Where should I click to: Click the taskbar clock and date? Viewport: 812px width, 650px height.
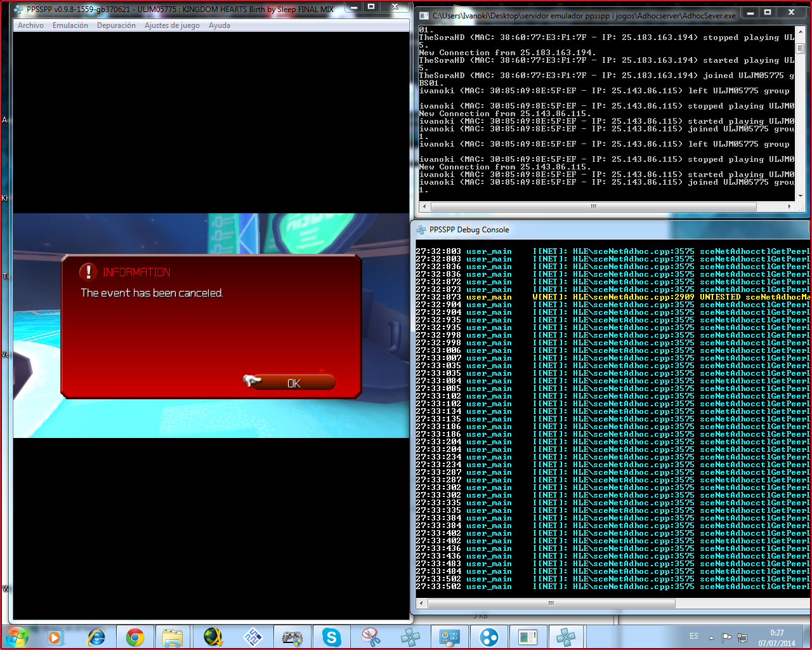(x=776, y=637)
